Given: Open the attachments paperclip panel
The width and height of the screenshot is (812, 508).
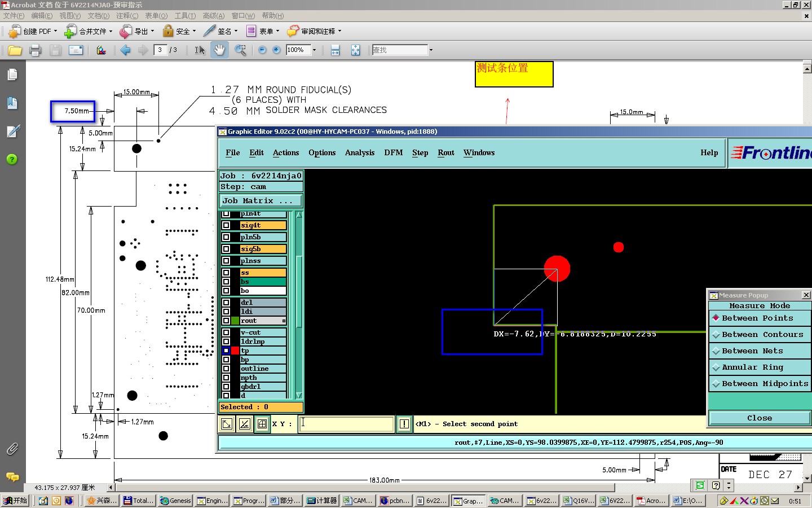Looking at the screenshot, I should [x=12, y=449].
